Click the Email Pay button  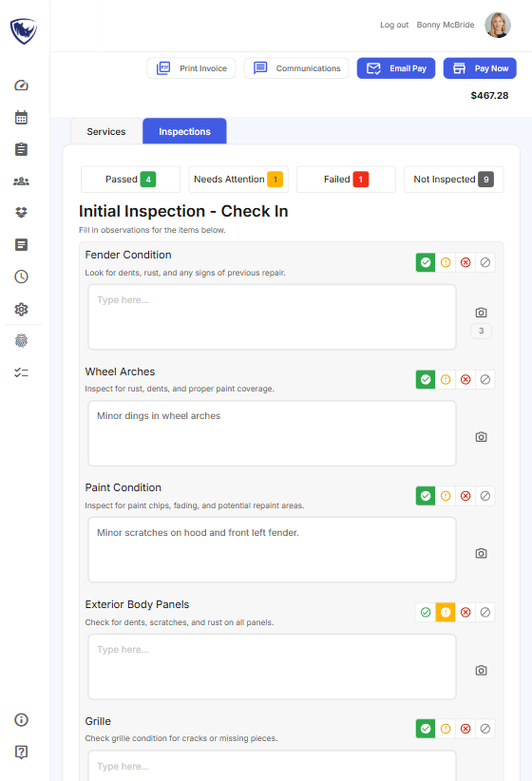click(x=396, y=68)
